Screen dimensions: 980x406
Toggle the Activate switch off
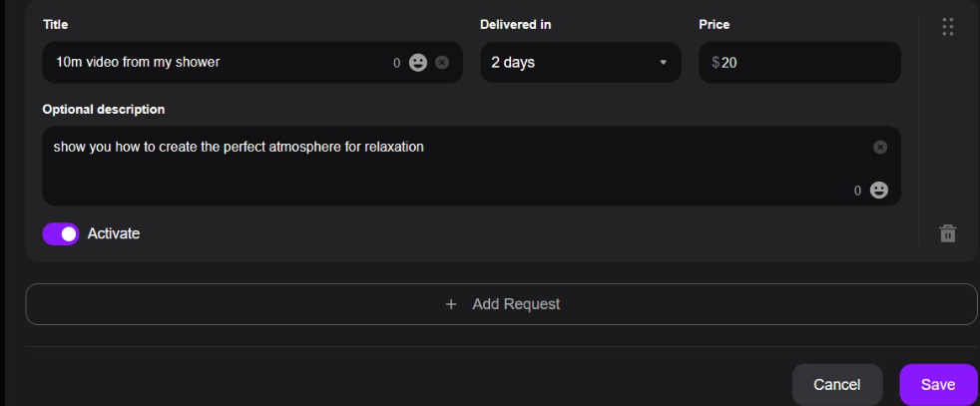[x=61, y=233]
